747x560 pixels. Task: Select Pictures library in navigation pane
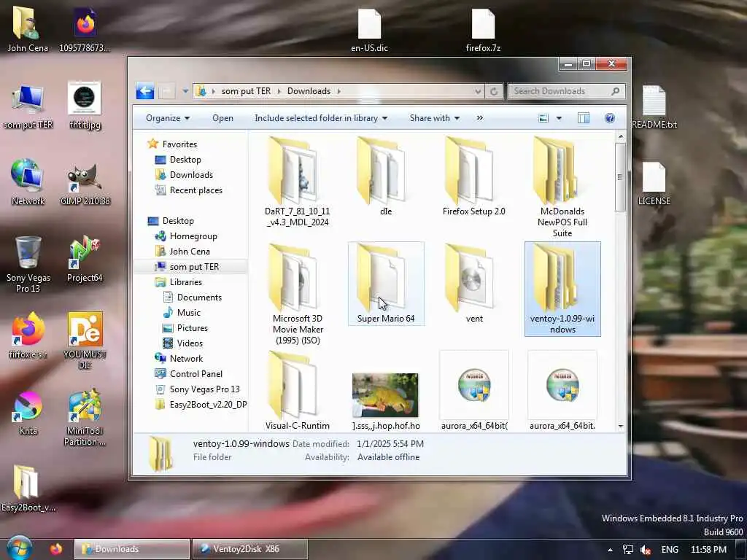[x=192, y=327]
